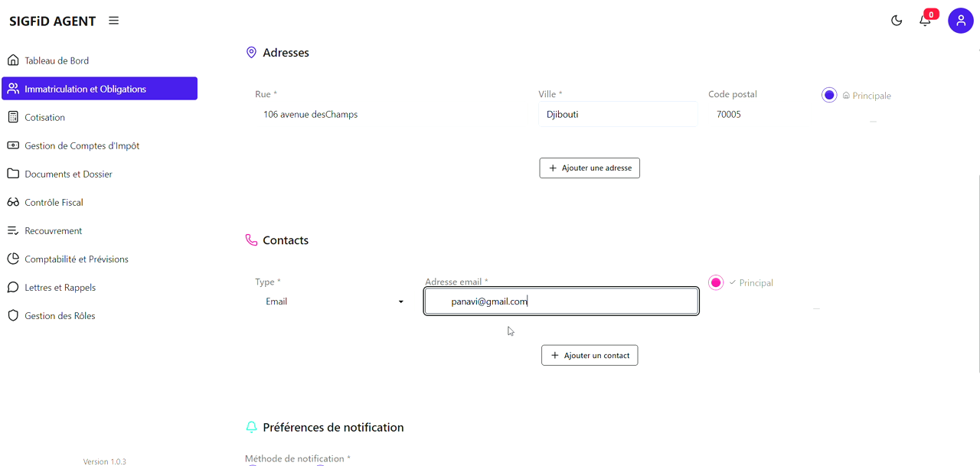Navigate to Lettres et Rappels
Viewport: 980px width, 466px height.
tap(60, 287)
